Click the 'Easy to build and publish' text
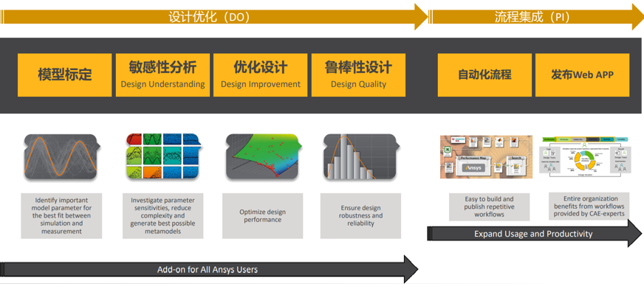The image size is (644, 284). (489, 207)
